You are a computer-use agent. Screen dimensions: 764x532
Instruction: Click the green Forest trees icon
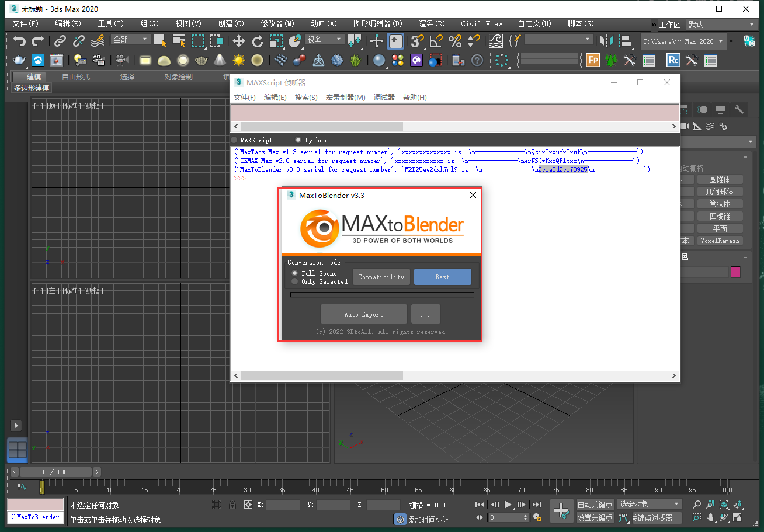pos(612,60)
